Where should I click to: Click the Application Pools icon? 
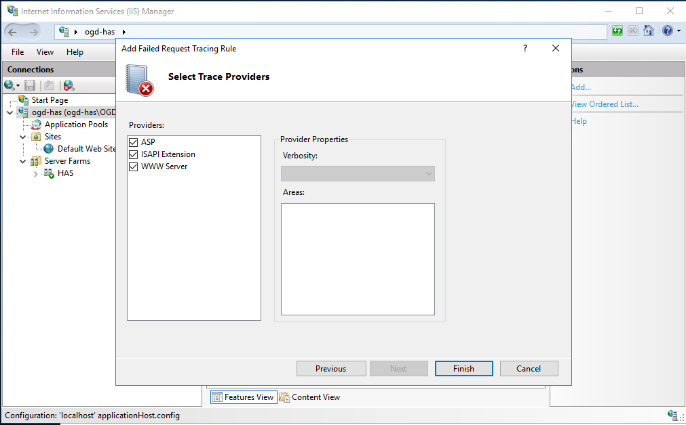pyautogui.click(x=36, y=124)
